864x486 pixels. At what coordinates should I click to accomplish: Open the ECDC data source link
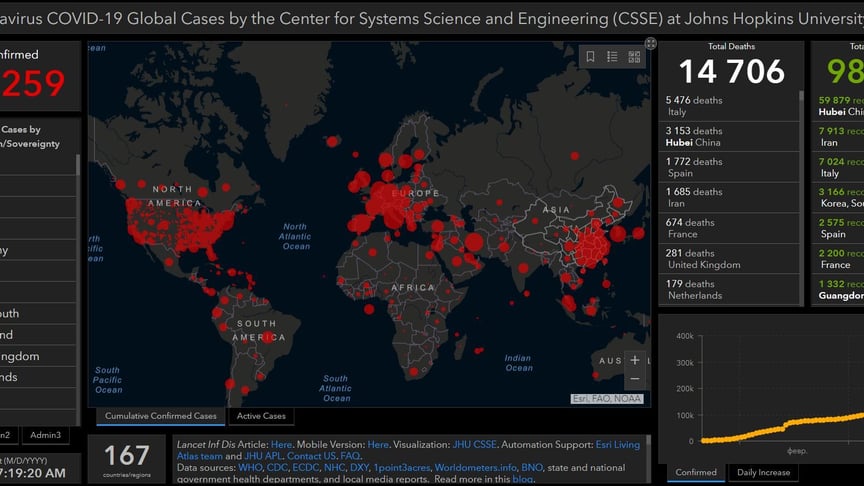(x=306, y=468)
